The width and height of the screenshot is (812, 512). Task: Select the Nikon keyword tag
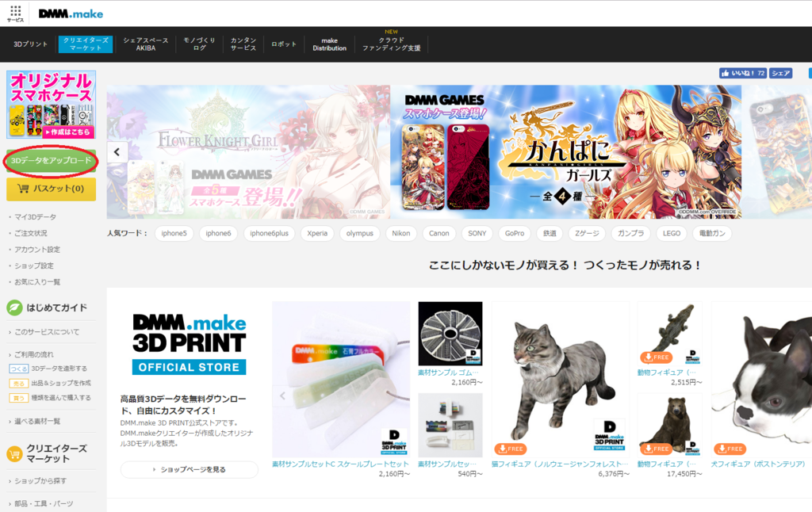point(401,234)
